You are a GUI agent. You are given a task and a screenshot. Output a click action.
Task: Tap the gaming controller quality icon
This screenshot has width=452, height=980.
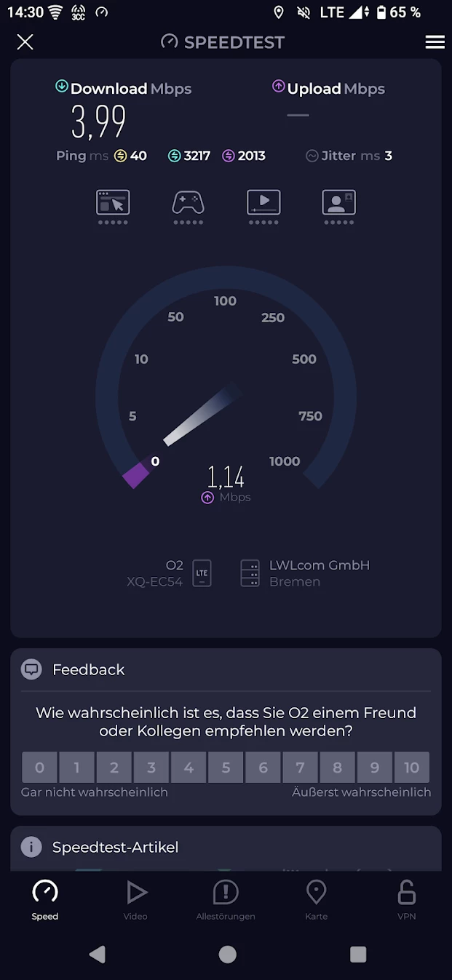coord(188,203)
